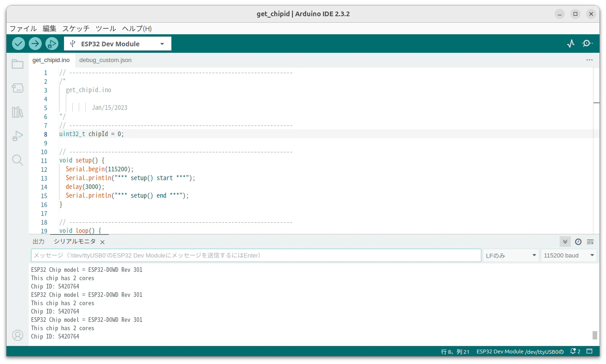
Task: Click the serial message input field
Action: click(x=256, y=256)
